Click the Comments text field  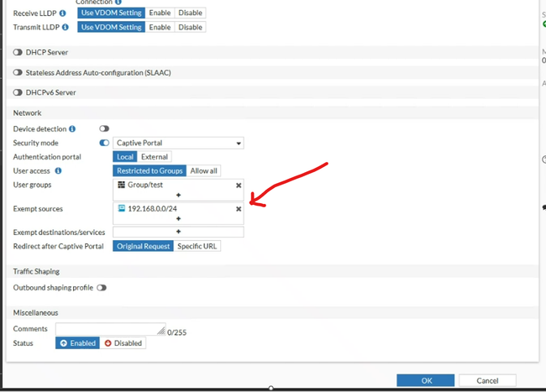[x=110, y=329]
